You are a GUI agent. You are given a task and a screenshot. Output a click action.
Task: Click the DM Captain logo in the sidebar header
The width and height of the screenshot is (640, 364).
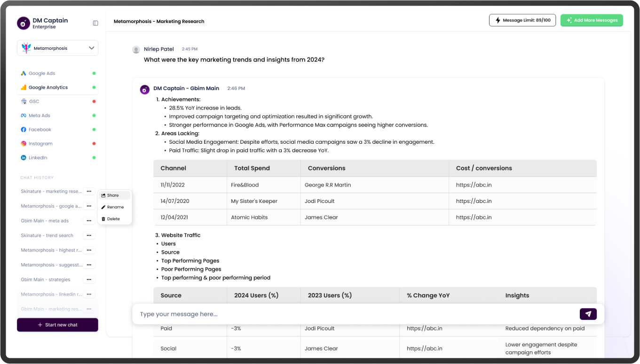coord(23,23)
